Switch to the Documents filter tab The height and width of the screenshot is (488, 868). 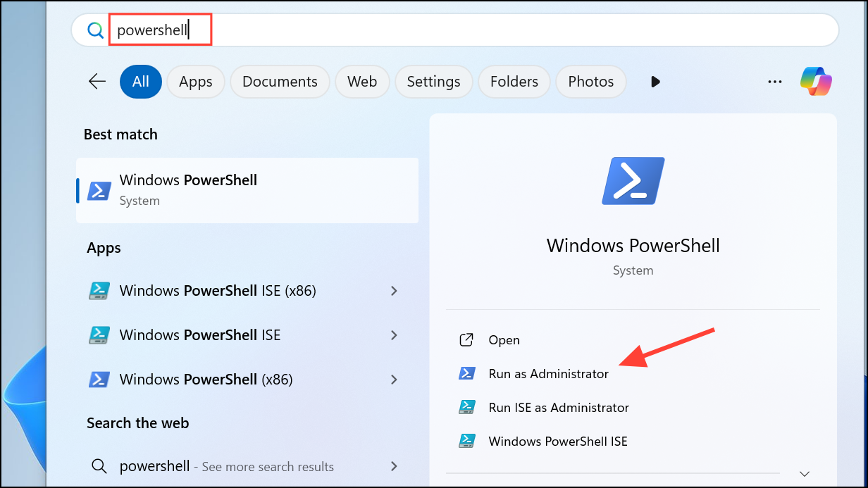(280, 82)
